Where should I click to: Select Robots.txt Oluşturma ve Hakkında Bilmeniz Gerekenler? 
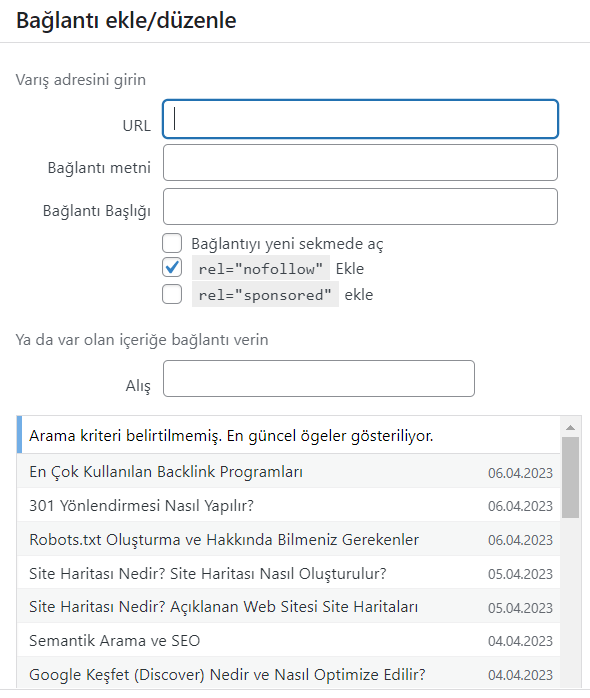(x=289, y=539)
